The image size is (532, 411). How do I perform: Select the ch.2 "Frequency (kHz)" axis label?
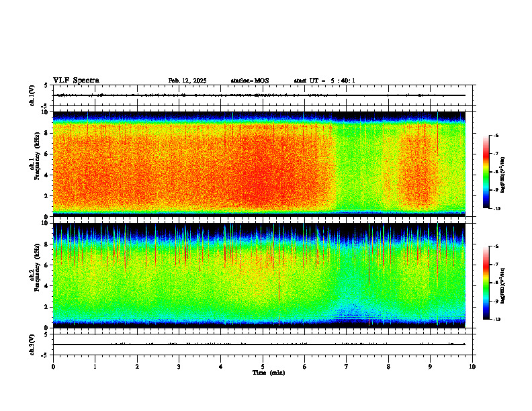(38, 267)
